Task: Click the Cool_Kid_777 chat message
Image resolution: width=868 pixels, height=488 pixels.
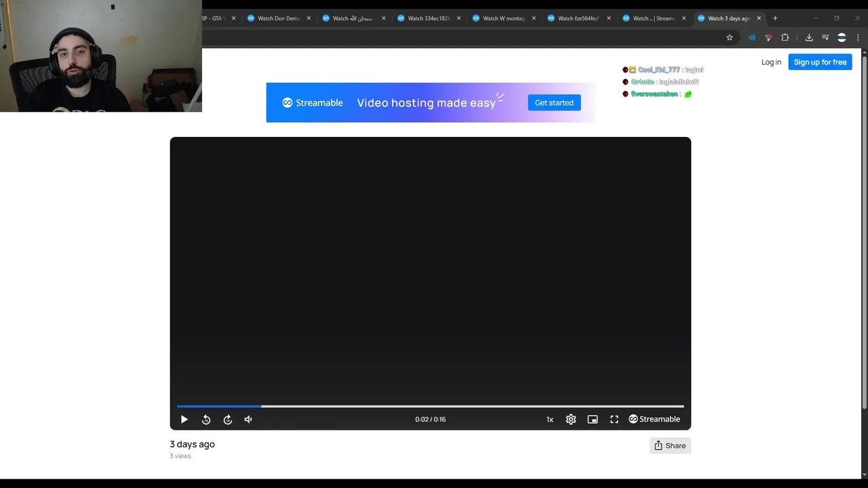Action: [663, 70]
